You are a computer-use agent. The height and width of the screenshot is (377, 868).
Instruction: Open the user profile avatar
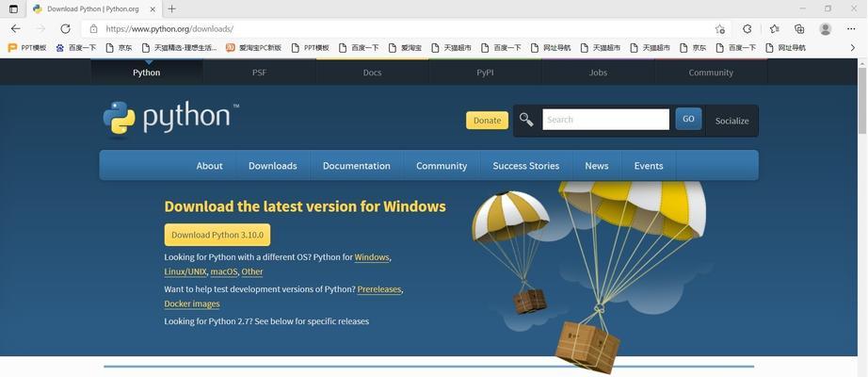coord(826,29)
